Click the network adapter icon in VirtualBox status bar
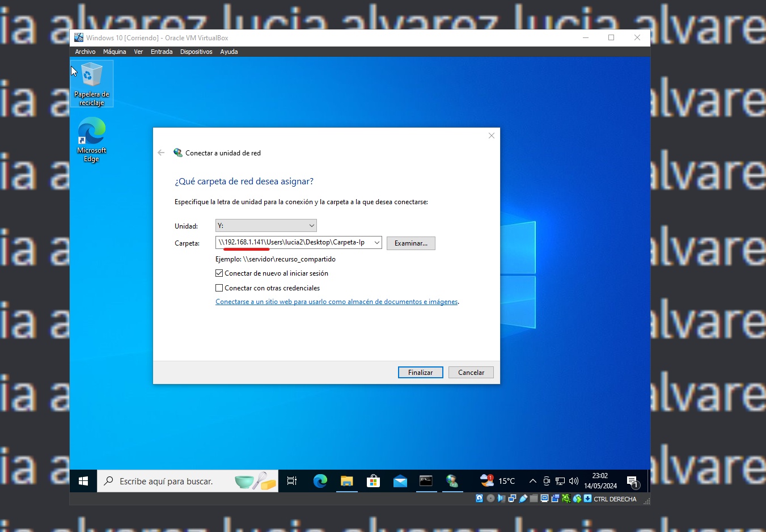This screenshot has width=766, height=532. pos(512,499)
